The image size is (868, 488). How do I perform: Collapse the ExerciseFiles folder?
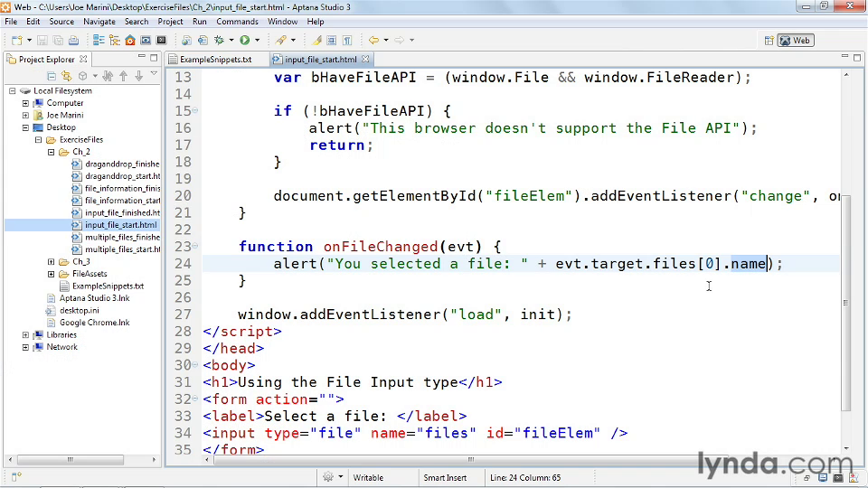pyautogui.click(x=38, y=139)
